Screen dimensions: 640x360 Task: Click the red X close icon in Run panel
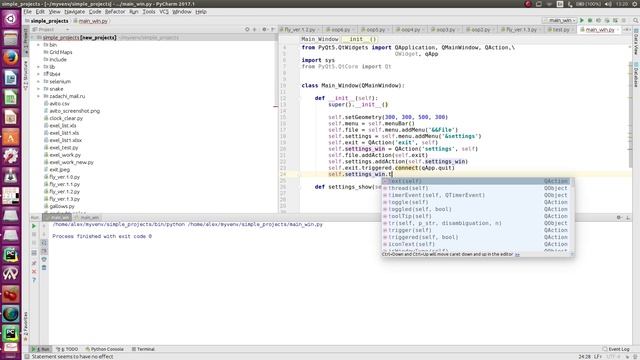click(x=34, y=271)
